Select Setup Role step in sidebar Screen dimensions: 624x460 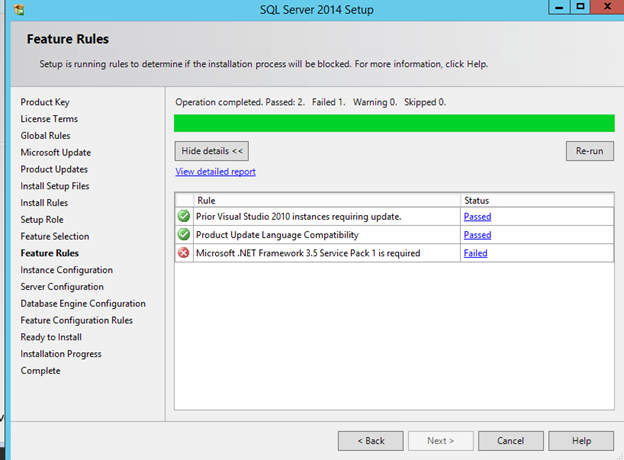pos(42,219)
